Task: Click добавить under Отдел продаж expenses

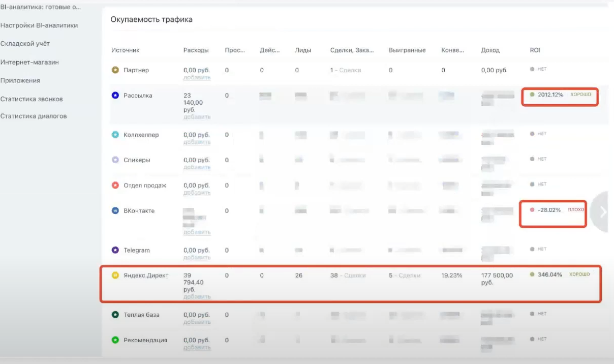Action: coord(197,193)
